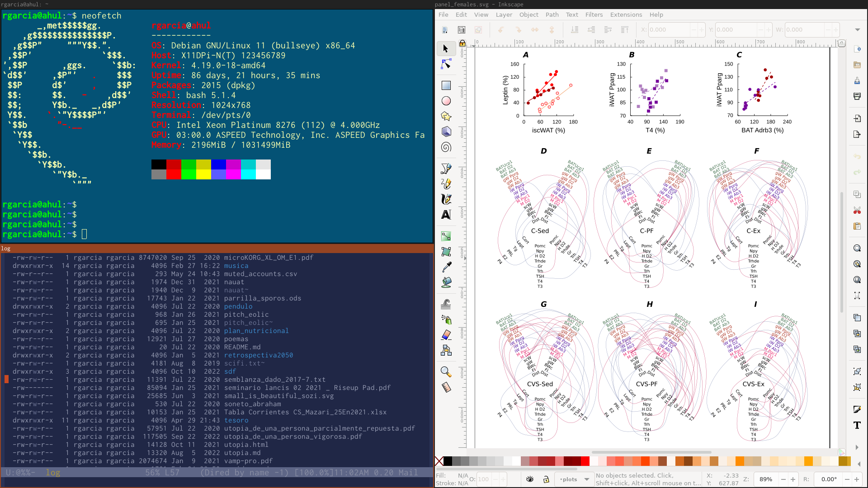Choose the Text tool in toolbox
Viewport: 868px width, 488px height.
pos(446,215)
